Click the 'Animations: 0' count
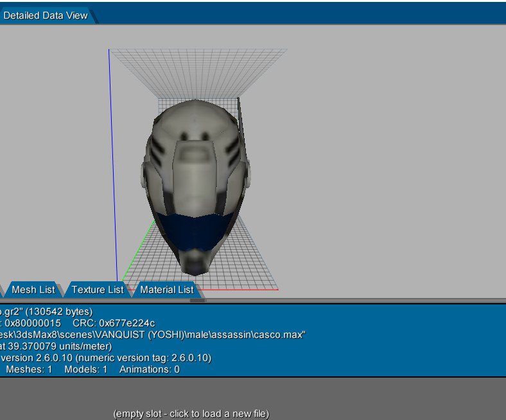This screenshot has height=420, width=506. [150, 369]
